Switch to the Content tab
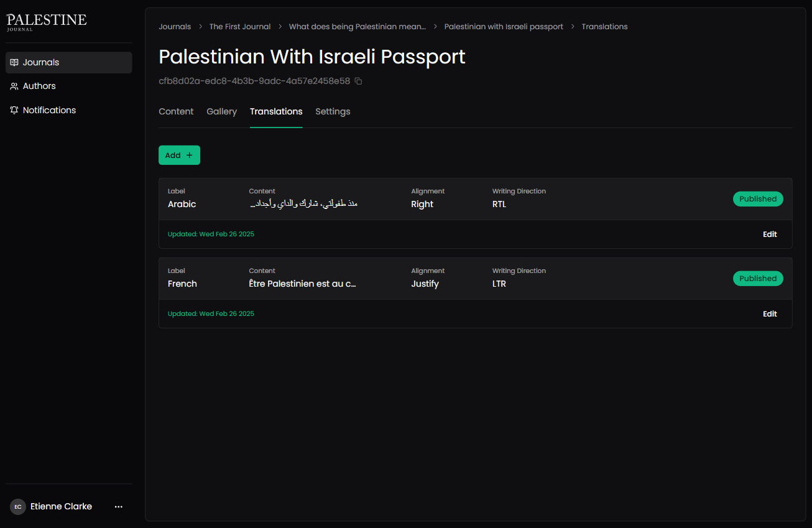The width and height of the screenshot is (812, 528). pyautogui.click(x=176, y=112)
